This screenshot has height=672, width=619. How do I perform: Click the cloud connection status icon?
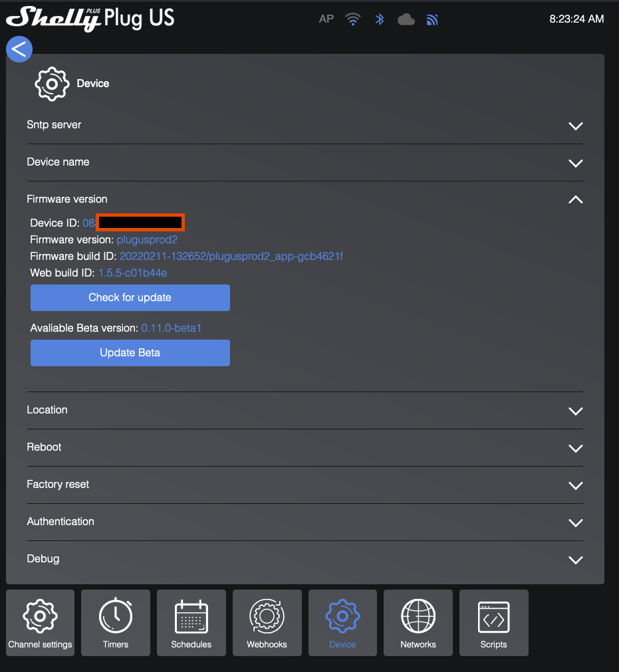point(406,20)
